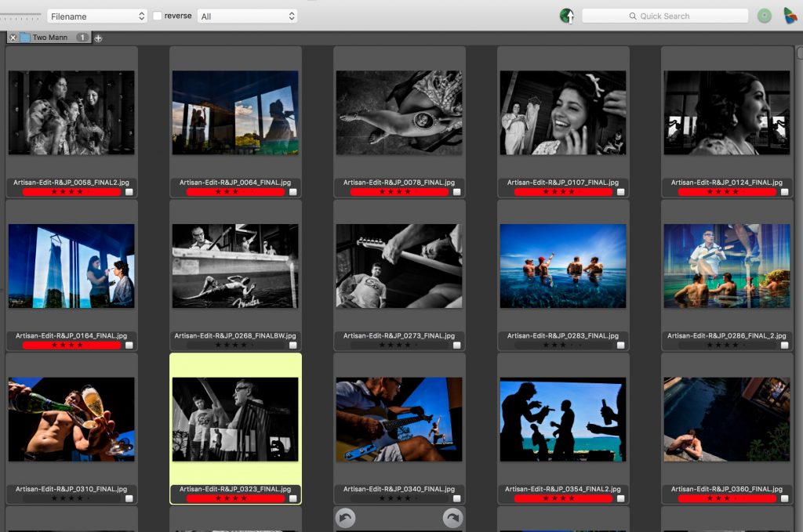The image size is (803, 532).
Task: Select the 0078_FINAL bride legs thumbnail
Action: [399, 113]
